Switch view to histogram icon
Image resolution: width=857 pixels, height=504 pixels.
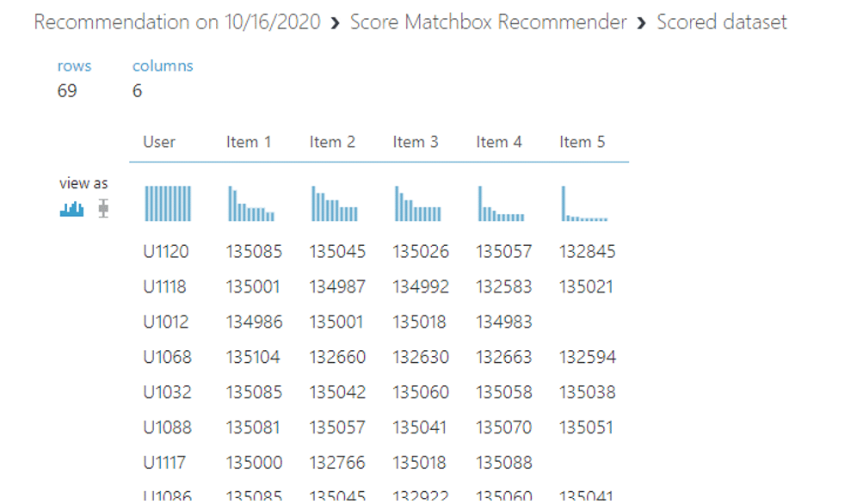pos(71,208)
